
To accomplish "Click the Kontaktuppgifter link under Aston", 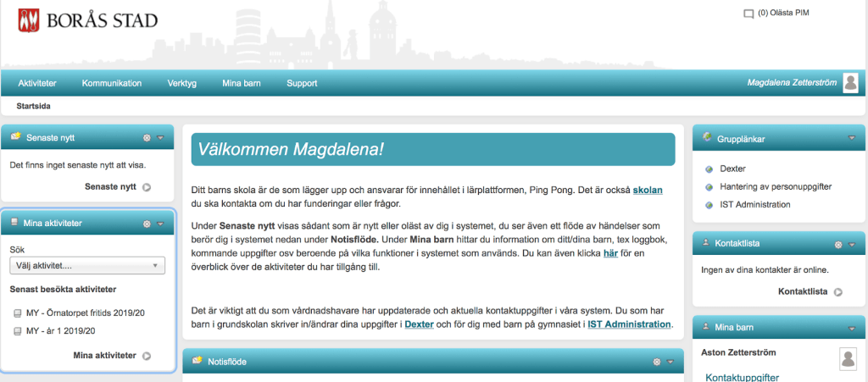I will (742, 377).
